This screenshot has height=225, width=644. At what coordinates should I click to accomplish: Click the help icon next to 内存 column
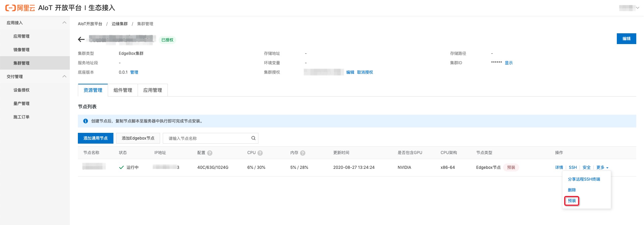tap(303, 153)
